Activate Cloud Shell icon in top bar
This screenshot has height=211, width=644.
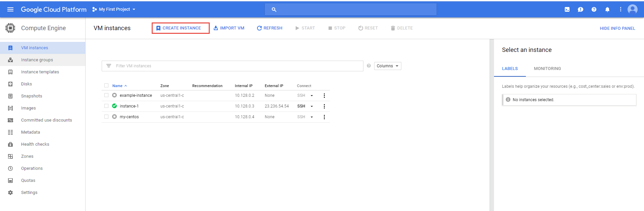coord(567,9)
